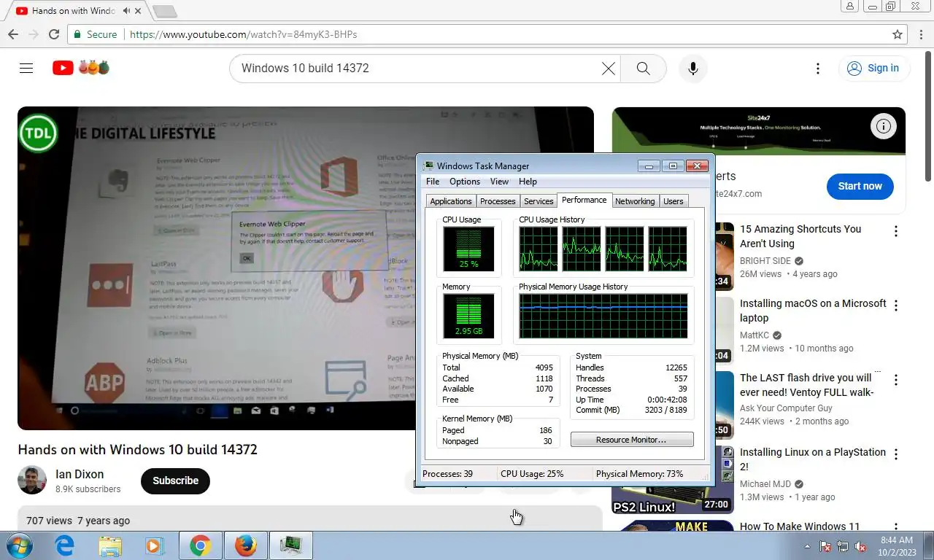934x560 pixels.
Task: Open Windows Media Player from the taskbar
Action: (154, 545)
